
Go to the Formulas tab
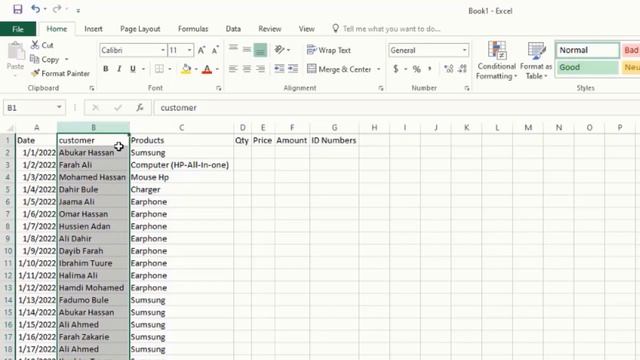(x=193, y=29)
